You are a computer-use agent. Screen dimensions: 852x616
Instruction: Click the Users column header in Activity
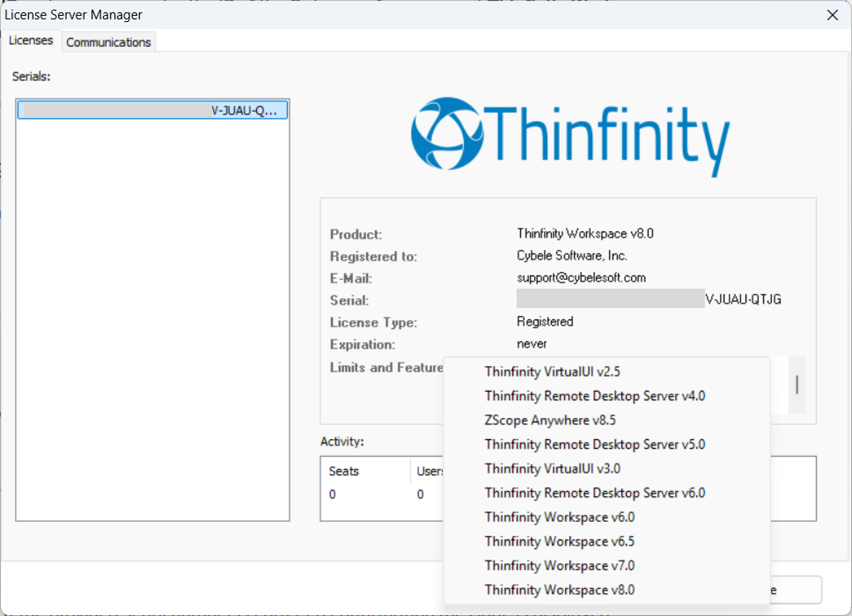tap(429, 471)
